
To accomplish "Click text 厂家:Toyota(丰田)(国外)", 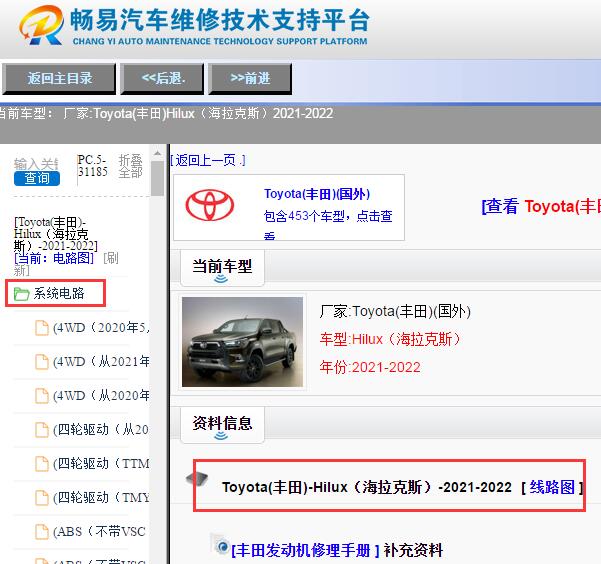I will (x=395, y=311).
